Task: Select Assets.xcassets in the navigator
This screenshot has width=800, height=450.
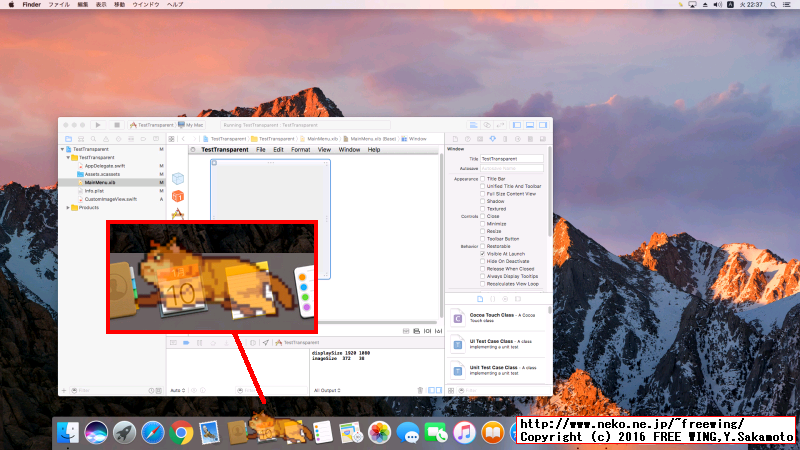Action: [x=102, y=174]
